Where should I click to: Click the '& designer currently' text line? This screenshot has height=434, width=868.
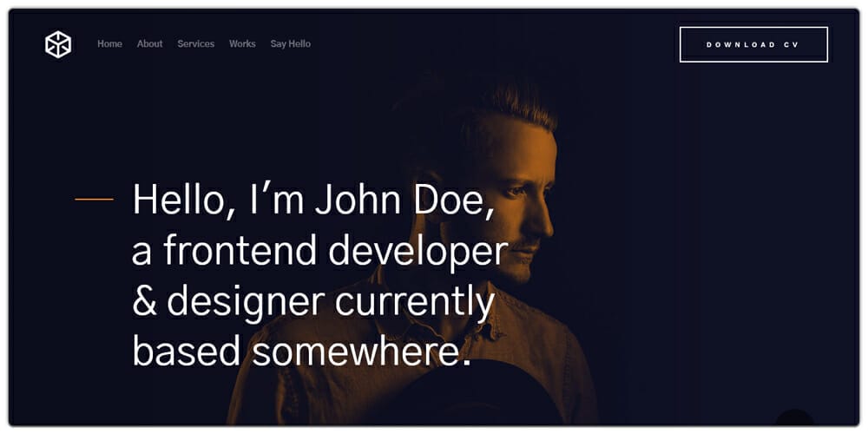coord(313,302)
